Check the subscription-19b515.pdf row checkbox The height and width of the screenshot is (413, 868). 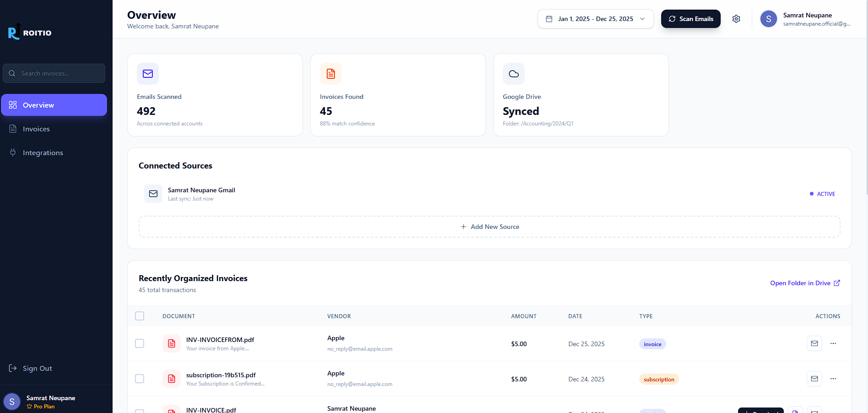(x=140, y=379)
